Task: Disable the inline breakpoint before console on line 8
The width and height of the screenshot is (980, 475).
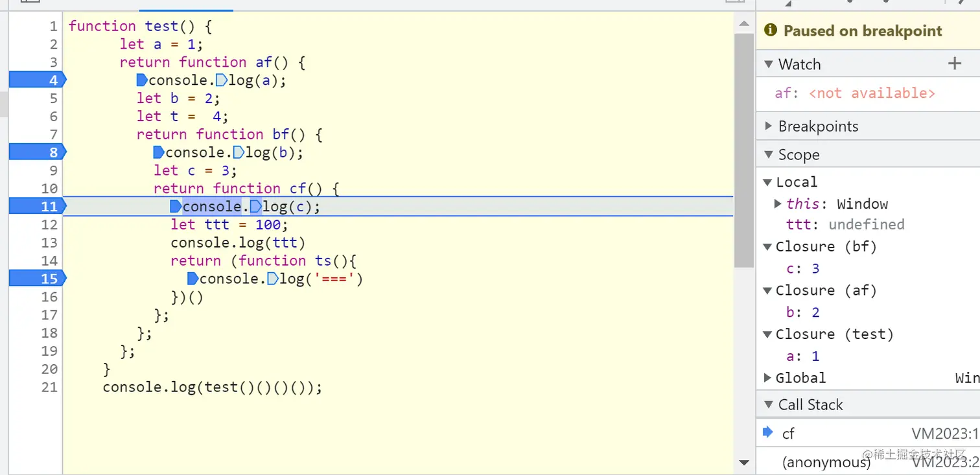Action: [159, 153]
